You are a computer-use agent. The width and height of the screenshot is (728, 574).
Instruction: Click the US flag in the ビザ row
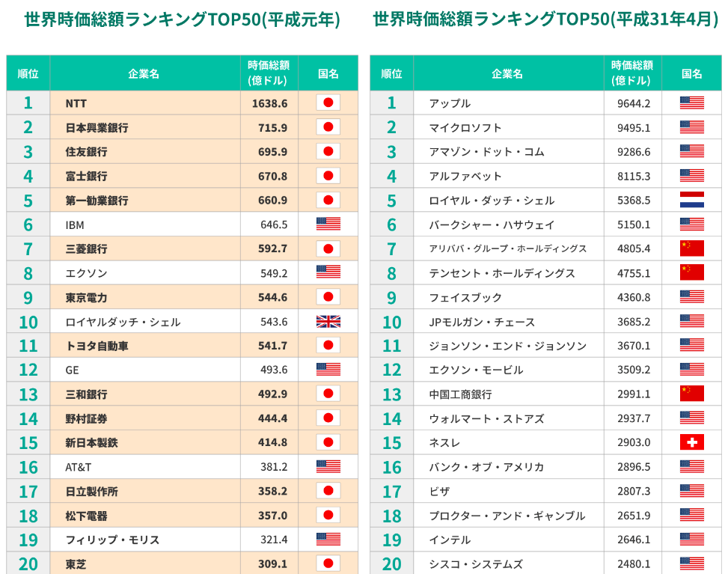click(692, 491)
